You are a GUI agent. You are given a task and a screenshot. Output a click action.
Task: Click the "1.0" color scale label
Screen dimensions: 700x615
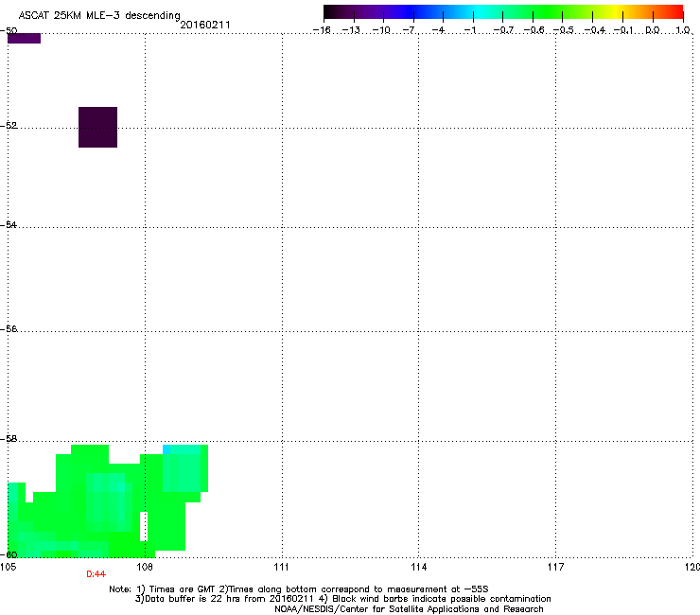click(x=683, y=30)
